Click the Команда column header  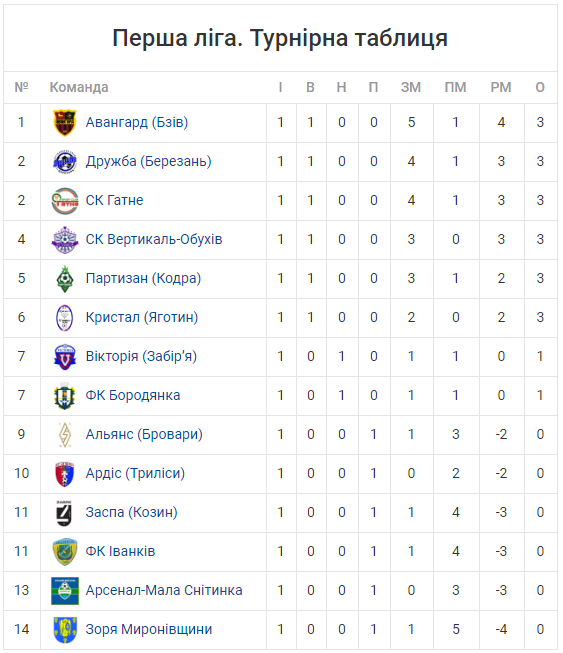[79, 87]
